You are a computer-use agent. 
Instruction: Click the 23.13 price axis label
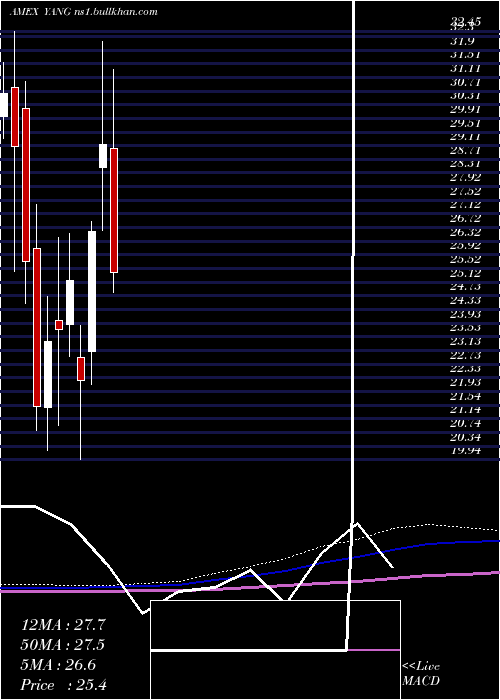coord(465,342)
